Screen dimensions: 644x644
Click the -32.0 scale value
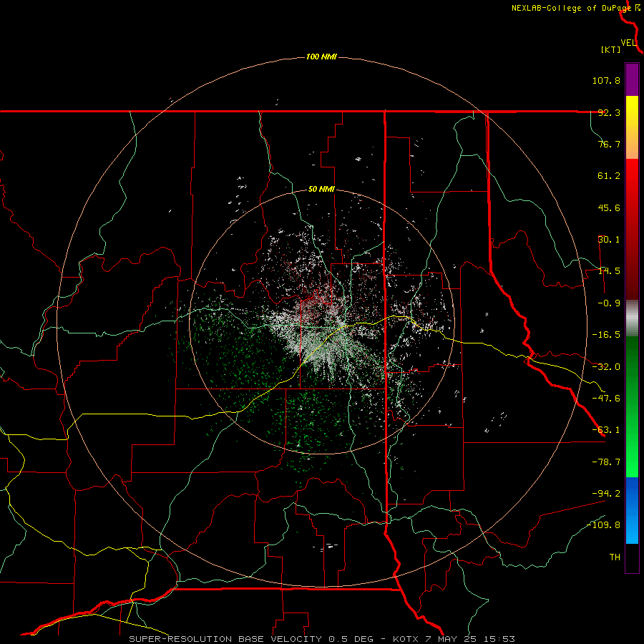(606, 367)
